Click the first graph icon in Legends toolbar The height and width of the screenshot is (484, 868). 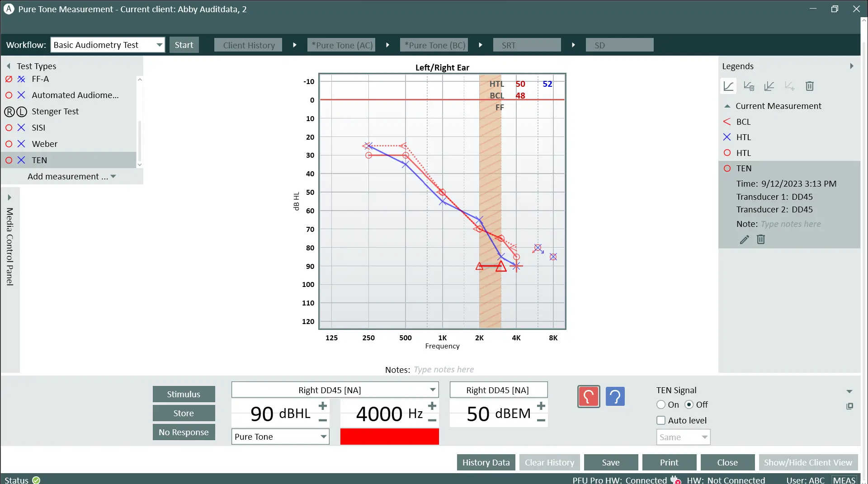click(728, 86)
